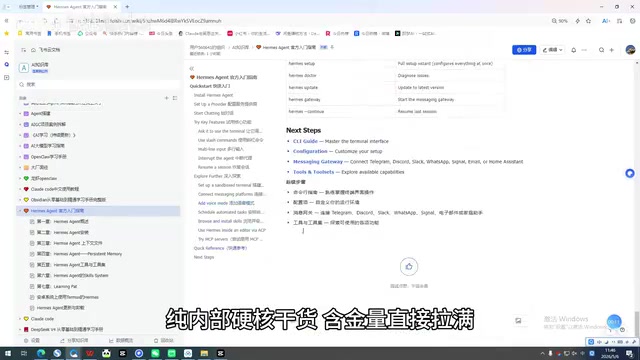
Task: Open the CLI Guide link
Action: pos(305,141)
